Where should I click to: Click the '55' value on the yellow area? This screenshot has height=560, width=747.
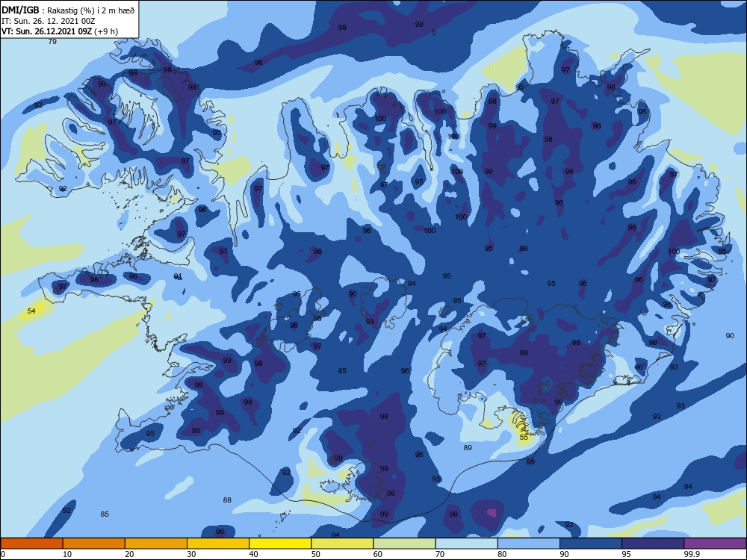click(x=524, y=437)
